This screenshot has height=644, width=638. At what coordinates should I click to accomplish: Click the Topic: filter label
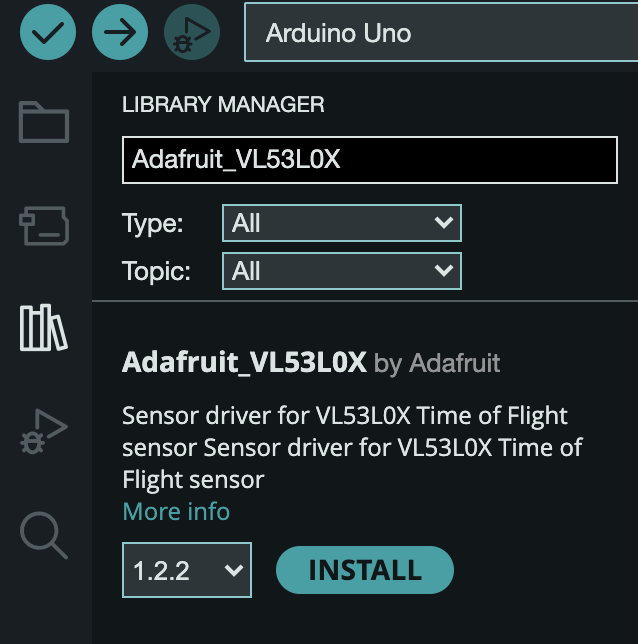click(156, 271)
